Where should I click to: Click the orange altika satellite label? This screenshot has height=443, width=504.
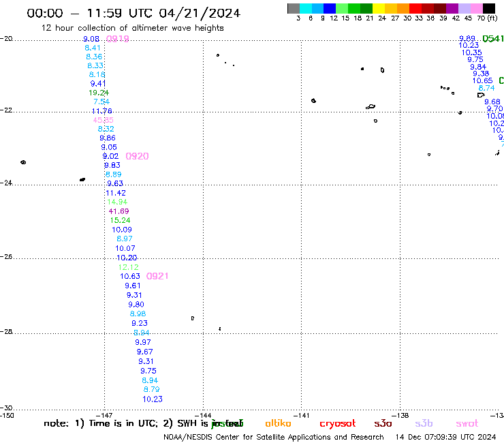click(x=278, y=423)
